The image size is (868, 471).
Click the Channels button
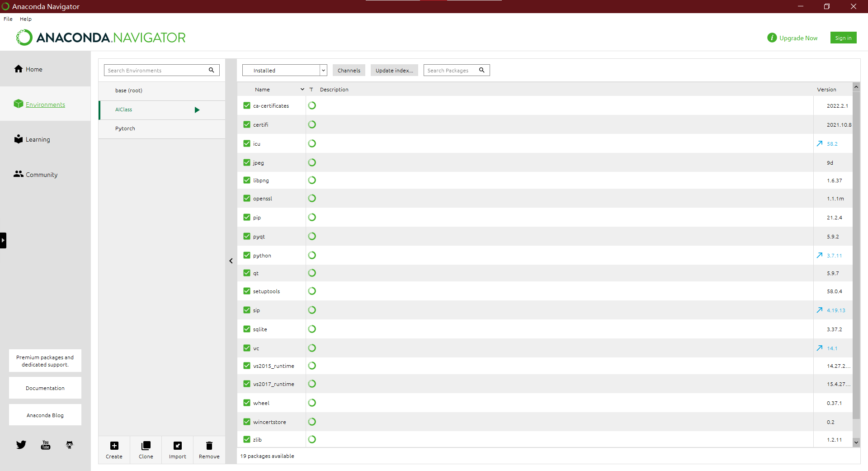pos(349,70)
